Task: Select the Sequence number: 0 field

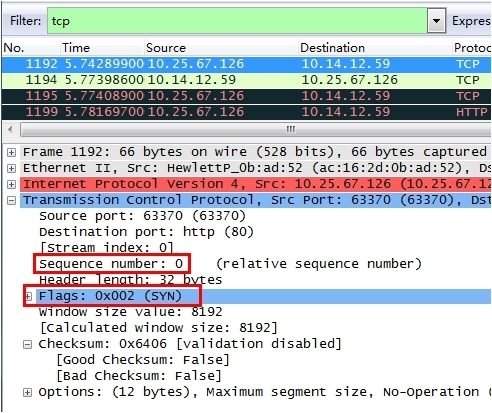Action: point(111,264)
